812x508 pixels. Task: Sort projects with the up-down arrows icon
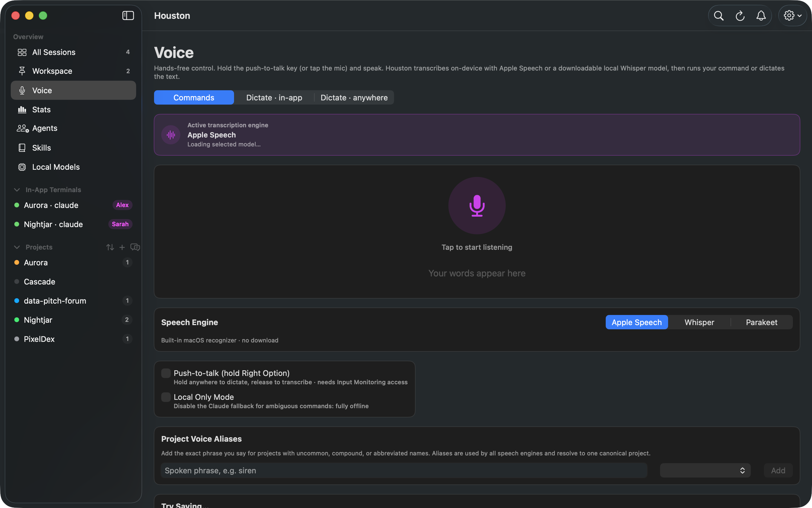[110, 247]
